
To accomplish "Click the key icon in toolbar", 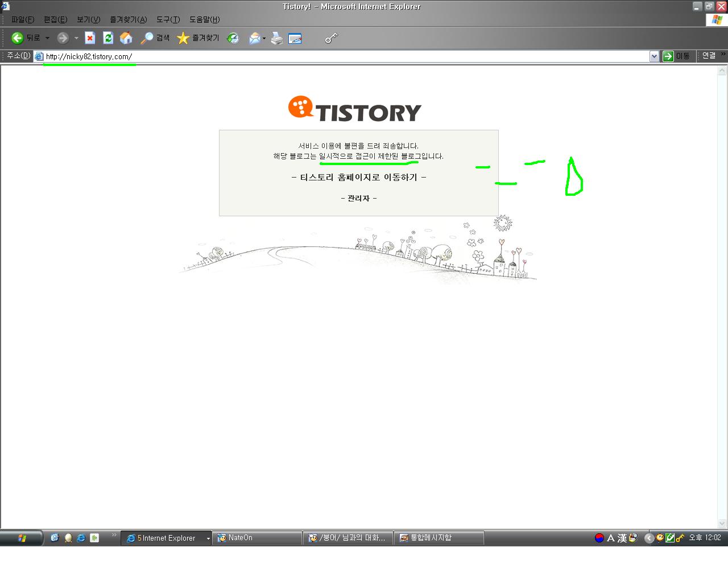I will coord(331,38).
